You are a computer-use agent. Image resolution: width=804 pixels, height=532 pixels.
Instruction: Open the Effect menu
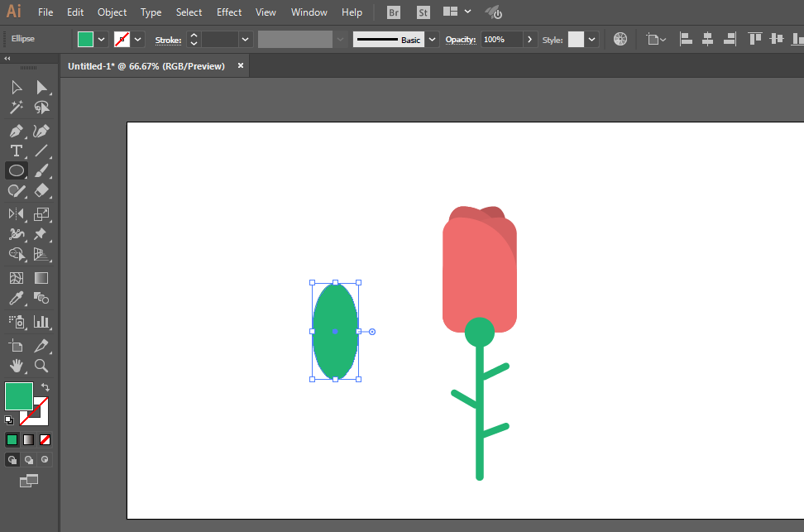tap(229, 12)
